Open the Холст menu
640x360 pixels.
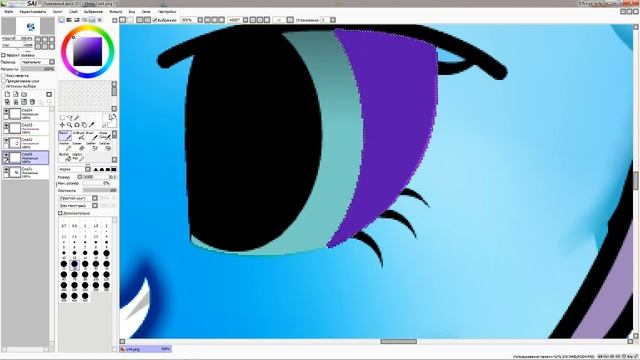tap(58, 11)
